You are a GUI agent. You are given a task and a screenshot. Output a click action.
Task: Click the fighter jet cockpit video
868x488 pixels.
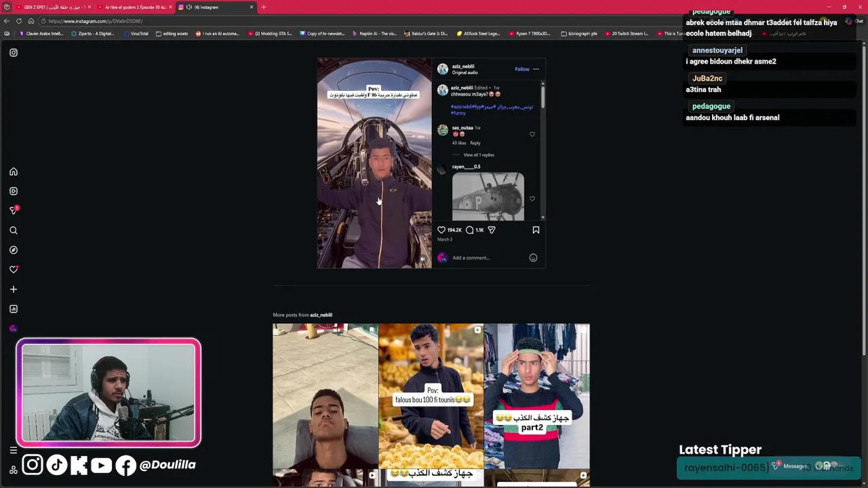coord(374,163)
